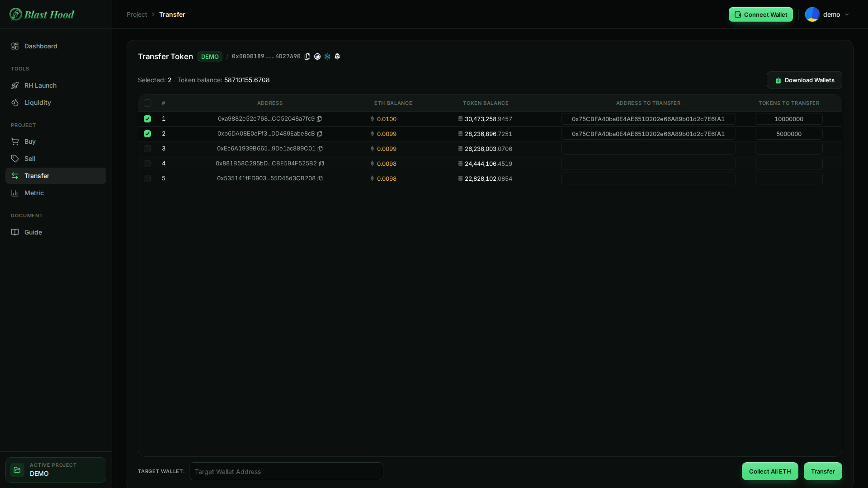Screen dimensions: 868x488
Task: Open RH Launch tool
Action: click(56, 85)
